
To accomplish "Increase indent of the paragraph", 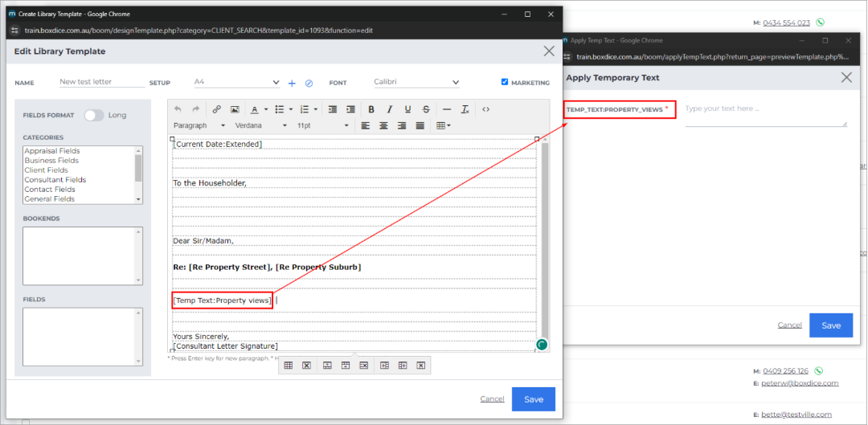I will (x=350, y=109).
